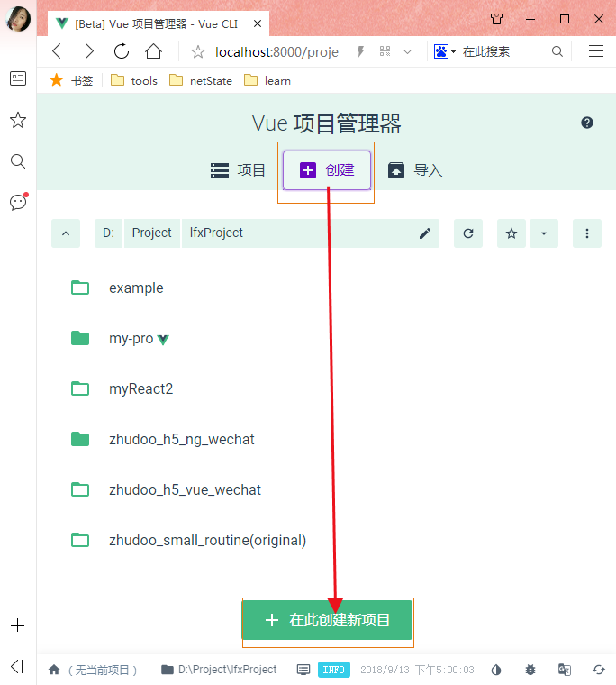This screenshot has width=616, height=685.
Task: Open the 书签 bookmarks item
Action: pyautogui.click(x=71, y=80)
